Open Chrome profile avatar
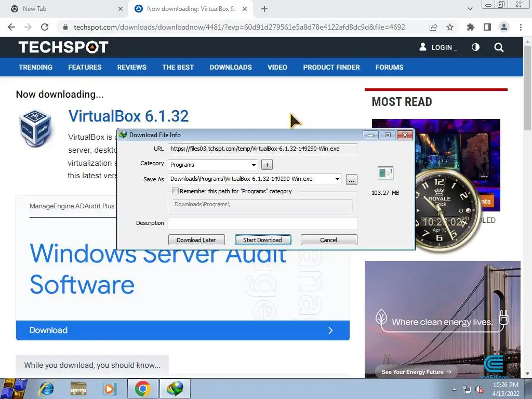Image resolution: width=532 pixels, height=399 pixels. tap(504, 27)
